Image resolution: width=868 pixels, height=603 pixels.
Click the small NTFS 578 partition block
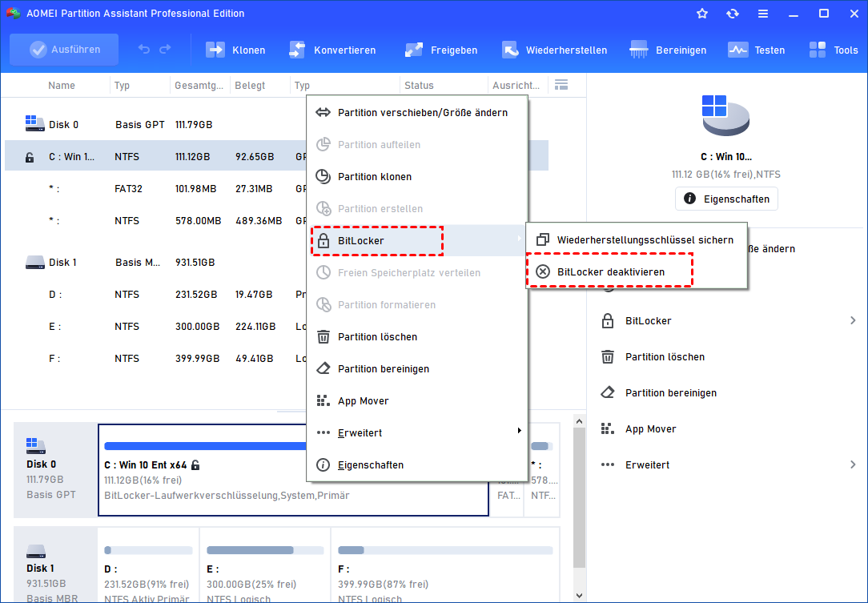pyautogui.click(x=542, y=470)
